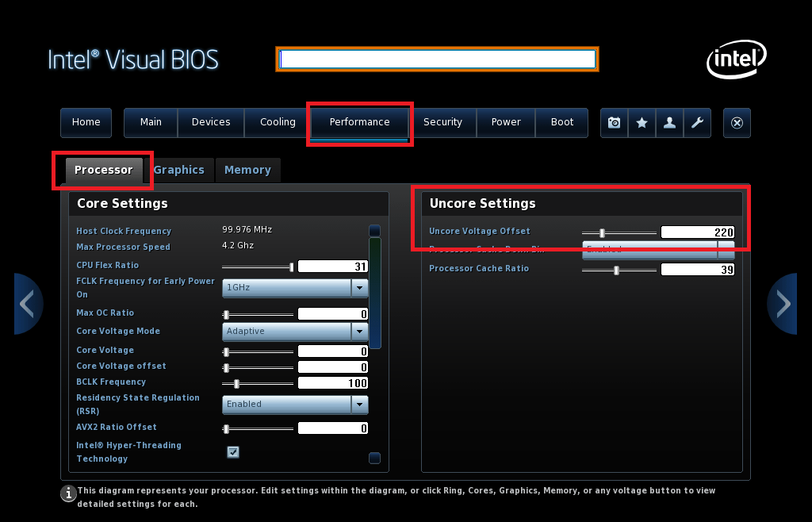Click the Processor Cache Ratio value field
The image size is (812, 522).
point(698,270)
